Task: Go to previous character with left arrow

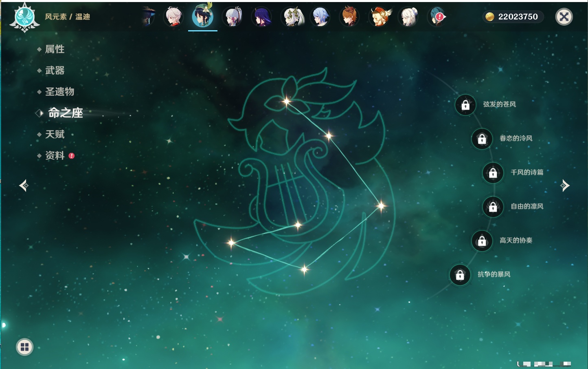Action: pos(24,186)
